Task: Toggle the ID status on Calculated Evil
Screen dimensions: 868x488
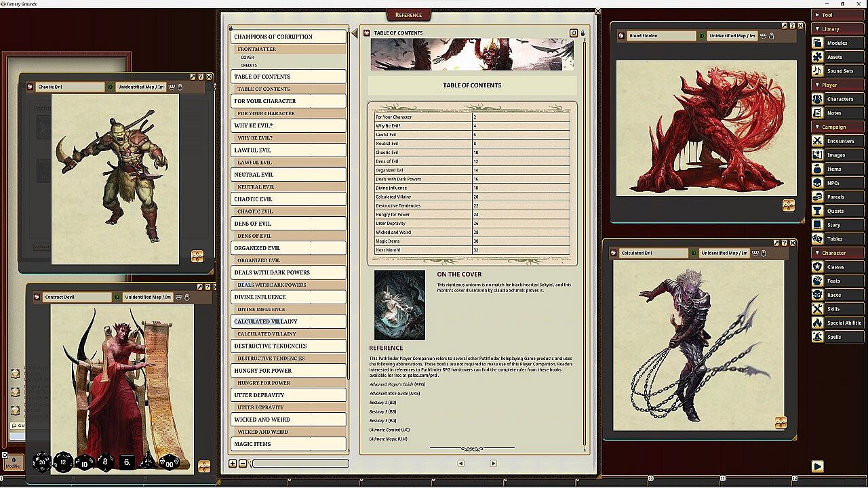Action: coord(694,253)
